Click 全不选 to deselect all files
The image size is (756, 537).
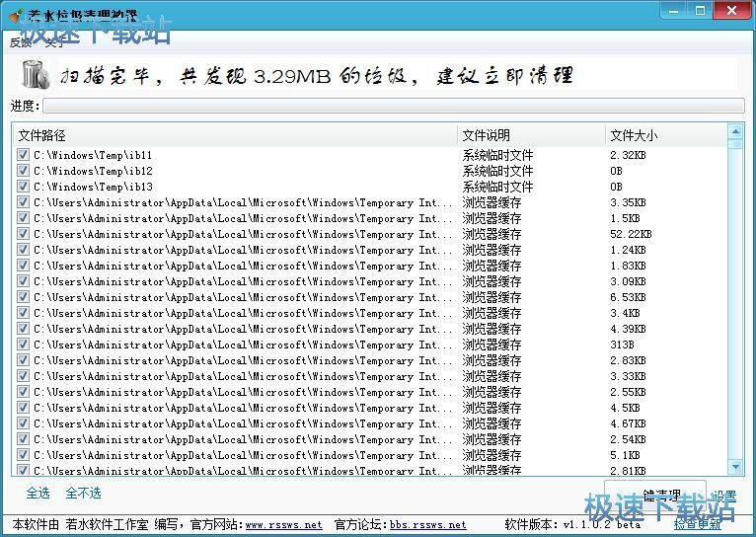84,494
